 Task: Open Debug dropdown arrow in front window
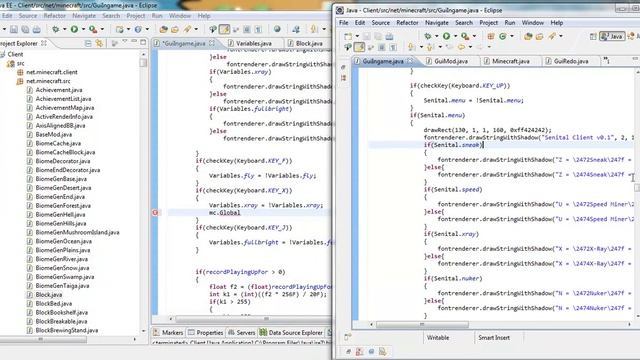click(x=436, y=36)
